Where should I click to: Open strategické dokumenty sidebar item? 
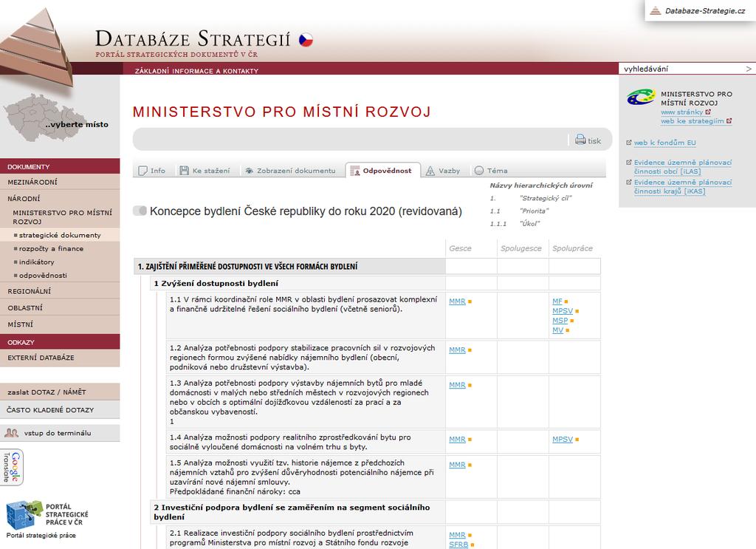click(60, 236)
